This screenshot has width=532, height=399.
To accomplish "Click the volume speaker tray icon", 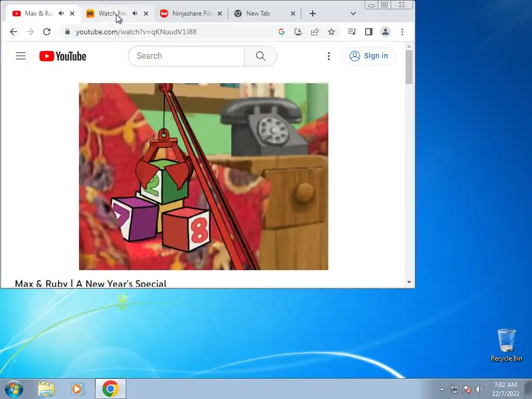I will coord(480,389).
